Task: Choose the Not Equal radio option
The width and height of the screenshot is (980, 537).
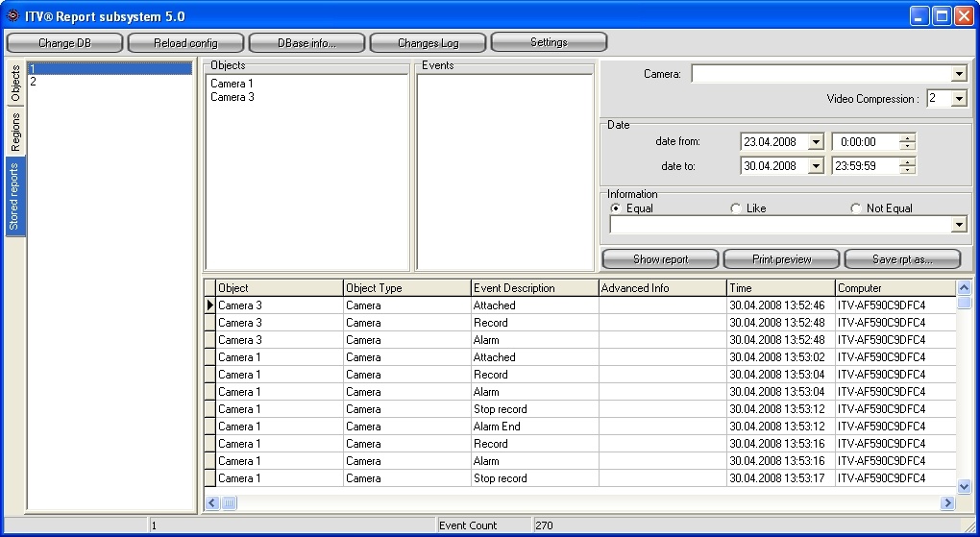Action: pyautogui.click(x=856, y=208)
